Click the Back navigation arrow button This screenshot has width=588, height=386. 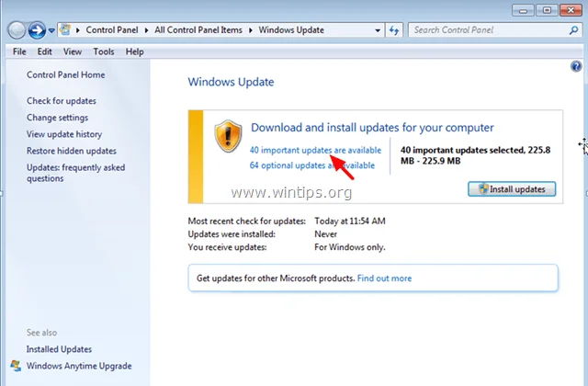pyautogui.click(x=15, y=30)
